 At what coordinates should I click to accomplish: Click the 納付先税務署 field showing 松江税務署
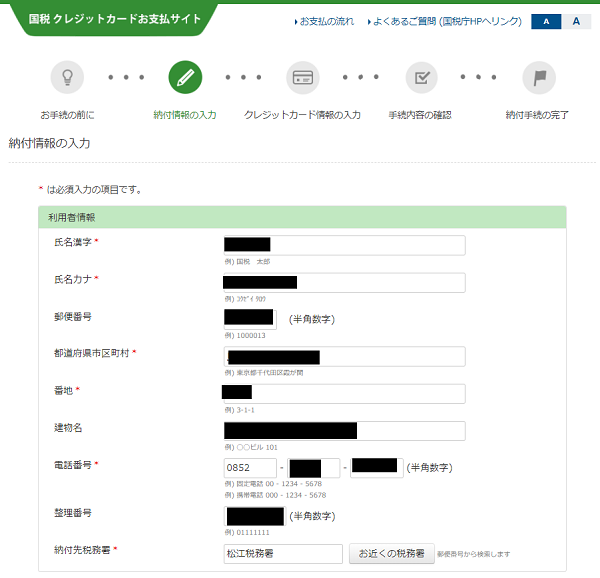[x=283, y=554]
